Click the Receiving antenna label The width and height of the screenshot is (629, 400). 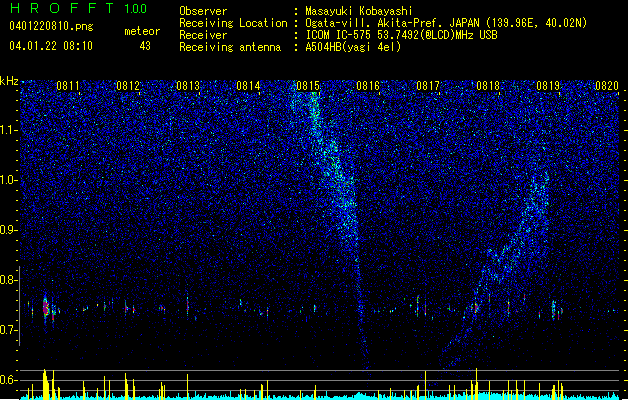[x=230, y=47]
